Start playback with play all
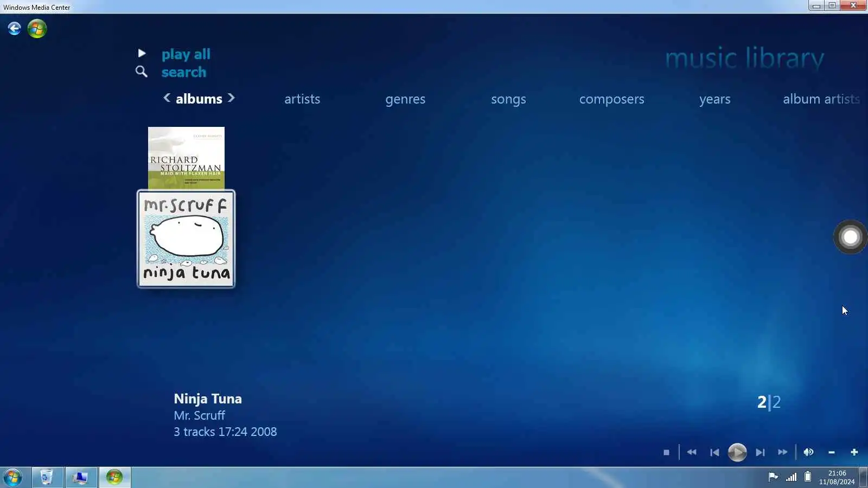 click(186, 54)
